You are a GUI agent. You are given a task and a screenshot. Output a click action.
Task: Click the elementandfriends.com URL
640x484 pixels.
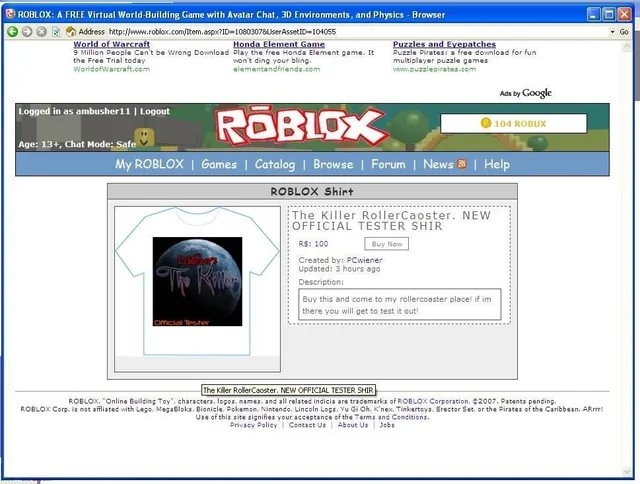(x=276, y=69)
